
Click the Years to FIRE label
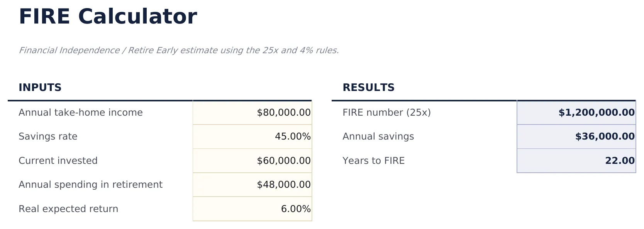click(373, 161)
